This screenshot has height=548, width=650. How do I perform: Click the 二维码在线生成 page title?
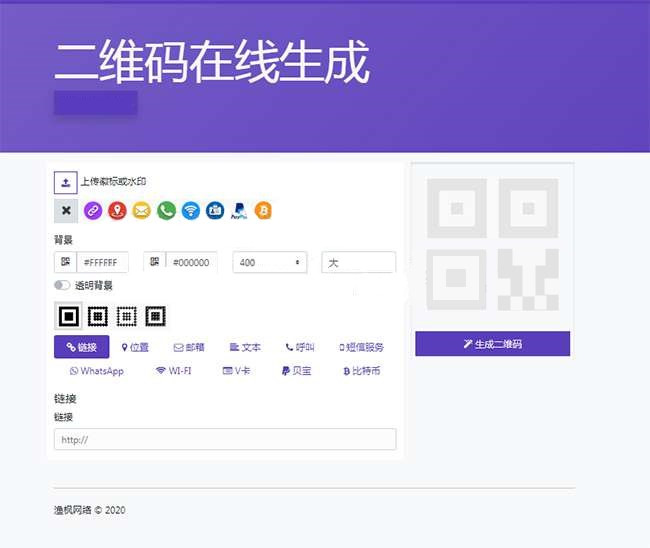(x=212, y=61)
